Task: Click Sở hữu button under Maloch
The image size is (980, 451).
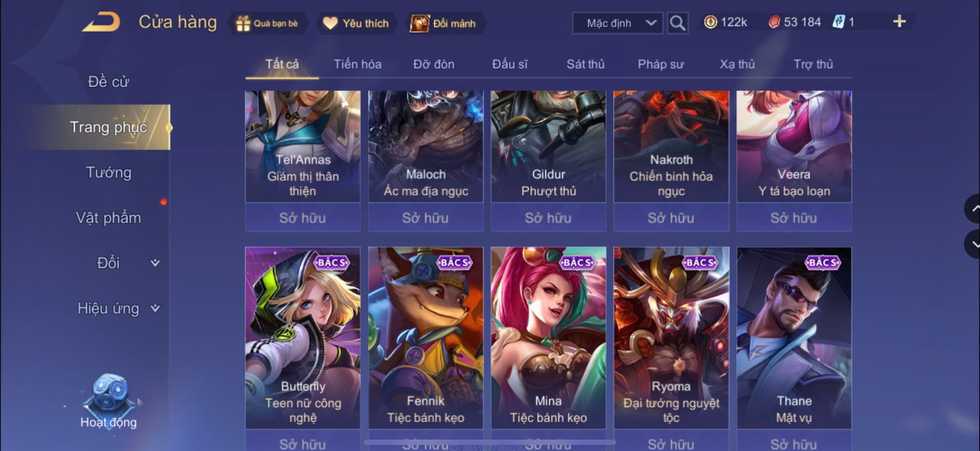Action: (x=426, y=218)
